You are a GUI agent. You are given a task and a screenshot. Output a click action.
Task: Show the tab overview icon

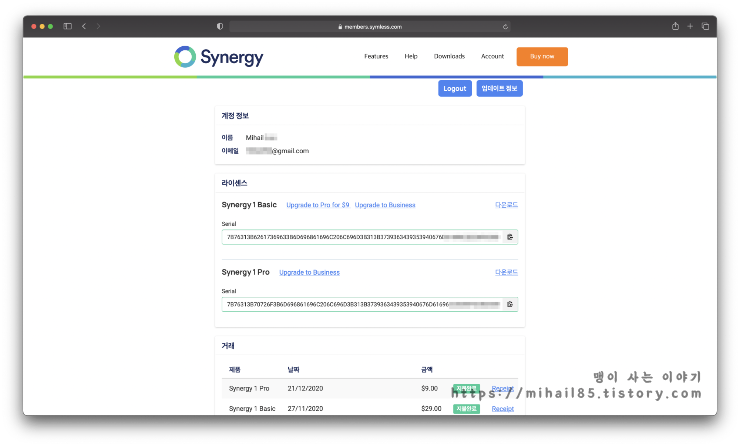[705, 26]
